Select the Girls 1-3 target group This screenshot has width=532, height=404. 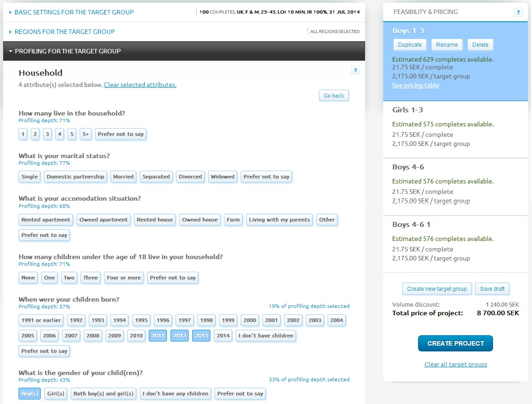tap(455, 127)
